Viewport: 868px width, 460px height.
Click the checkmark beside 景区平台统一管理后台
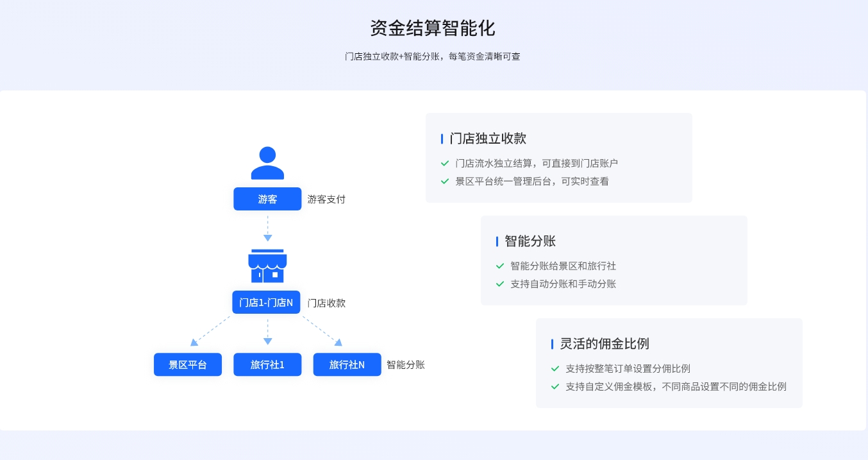click(x=445, y=182)
